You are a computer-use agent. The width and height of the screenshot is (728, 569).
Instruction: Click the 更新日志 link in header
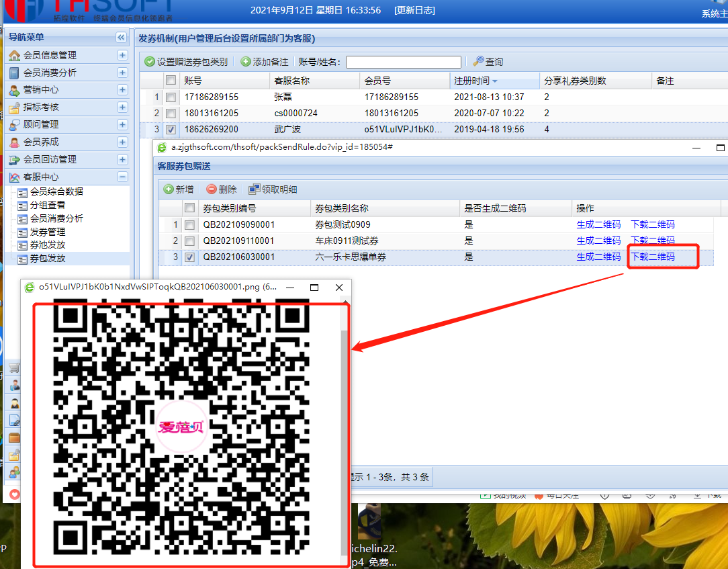tap(414, 10)
